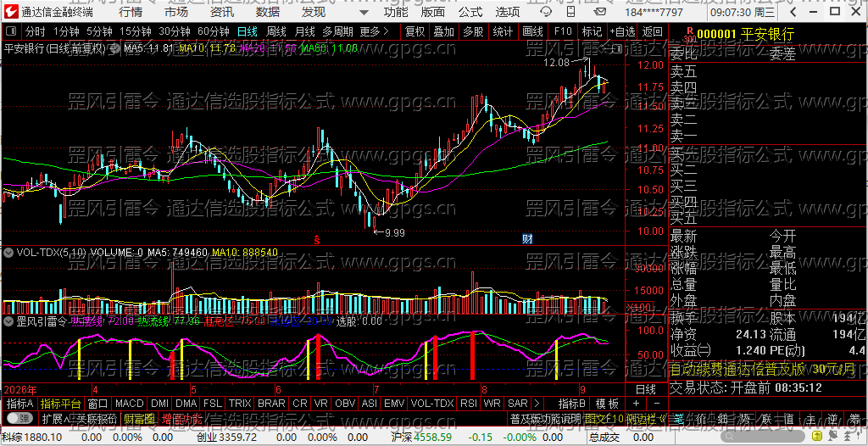Click the smiley feedback icon in title bar
Screen dimensions: 868x446
pos(546,12)
